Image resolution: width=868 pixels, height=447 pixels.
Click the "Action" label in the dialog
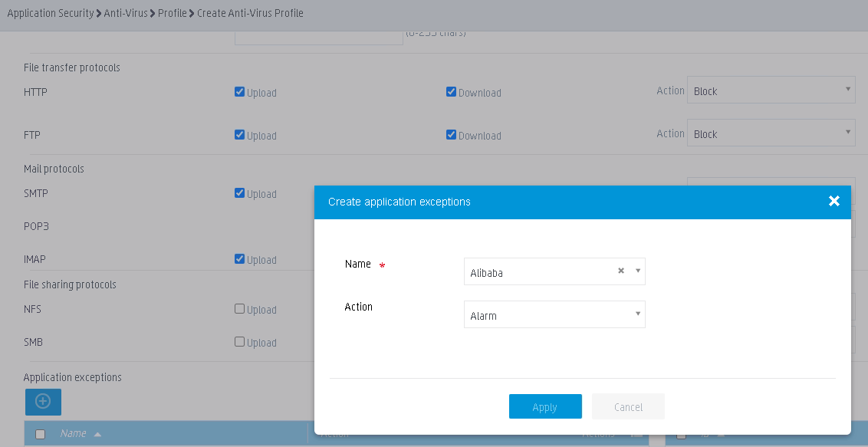pyautogui.click(x=359, y=307)
